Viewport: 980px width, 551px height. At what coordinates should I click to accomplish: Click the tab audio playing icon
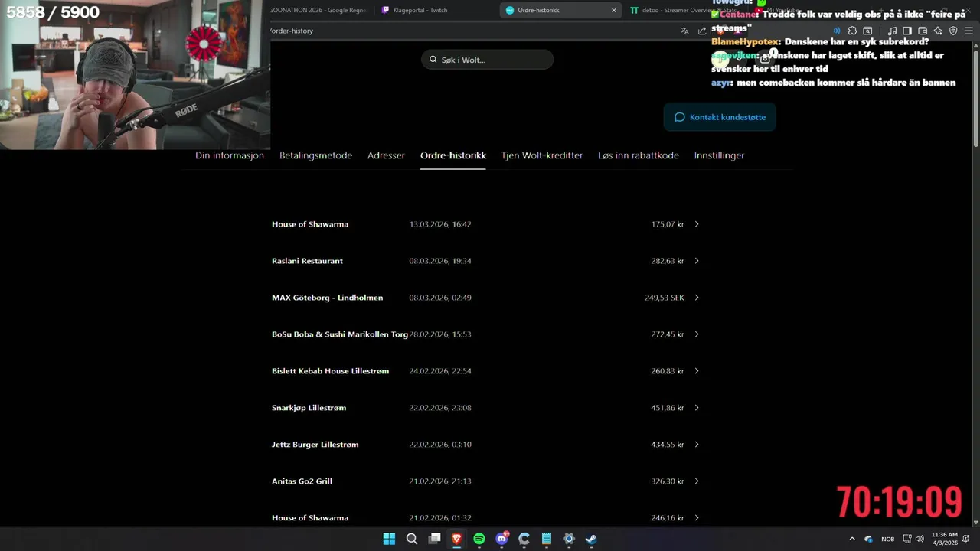[837, 31]
